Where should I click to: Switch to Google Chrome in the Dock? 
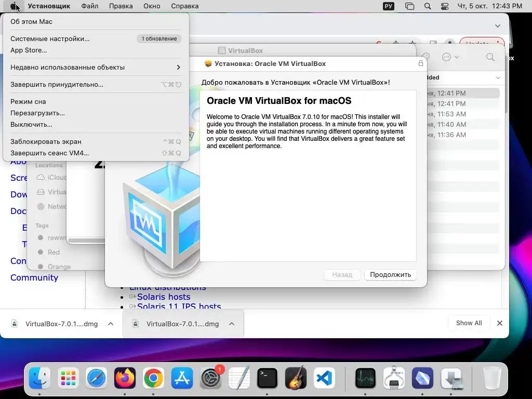point(153,378)
